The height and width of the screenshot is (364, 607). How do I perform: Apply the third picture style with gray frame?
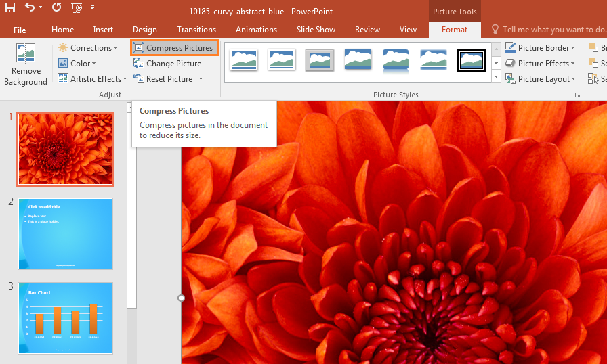click(x=319, y=60)
